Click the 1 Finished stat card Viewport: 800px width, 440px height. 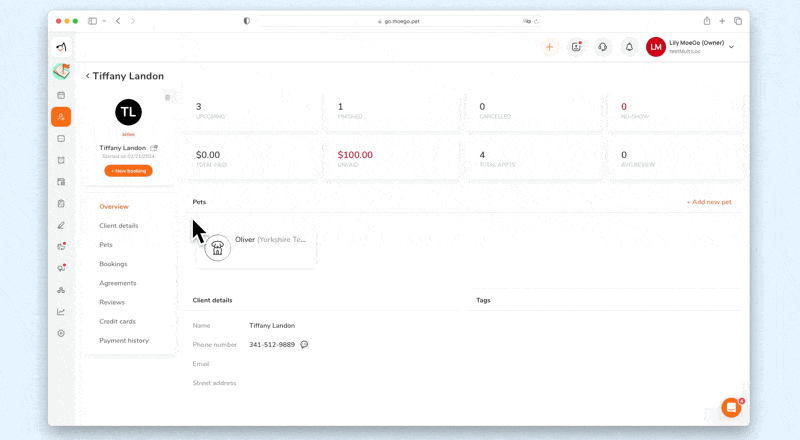tap(394, 111)
